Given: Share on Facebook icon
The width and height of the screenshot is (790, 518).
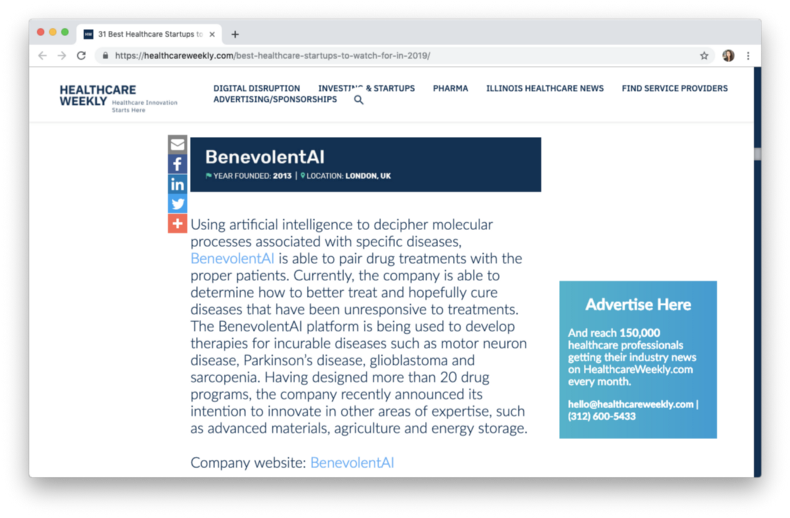Looking at the screenshot, I should [177, 164].
